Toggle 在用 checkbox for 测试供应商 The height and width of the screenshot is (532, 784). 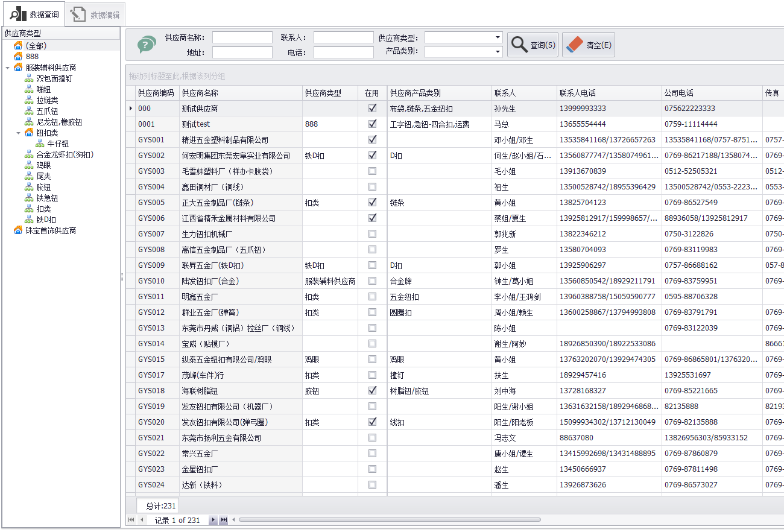(372, 109)
